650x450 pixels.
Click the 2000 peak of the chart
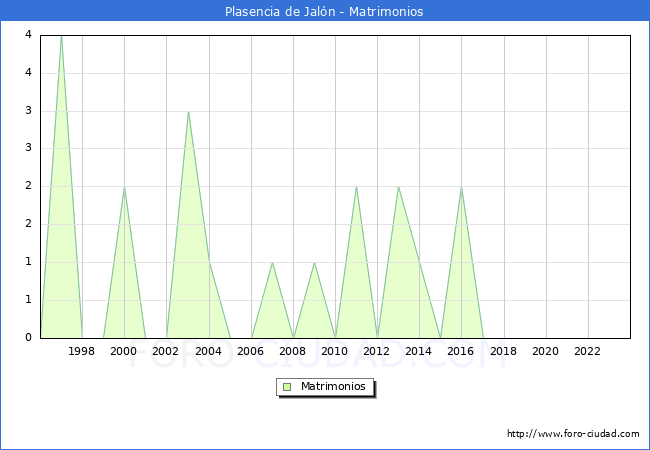pos(124,187)
